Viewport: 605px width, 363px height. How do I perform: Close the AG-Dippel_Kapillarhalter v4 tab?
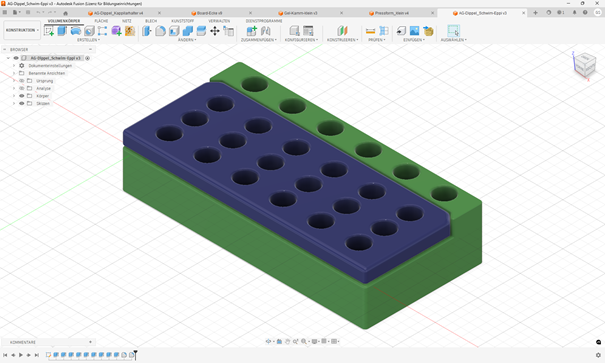point(159,13)
